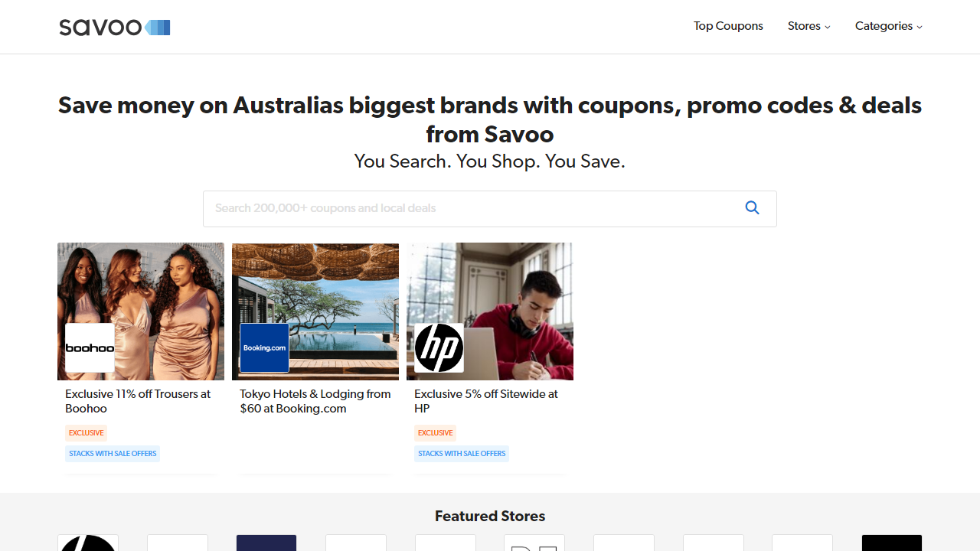Select Top Coupons in the navigation
Screen dimensions: 980x551
[x=727, y=26]
